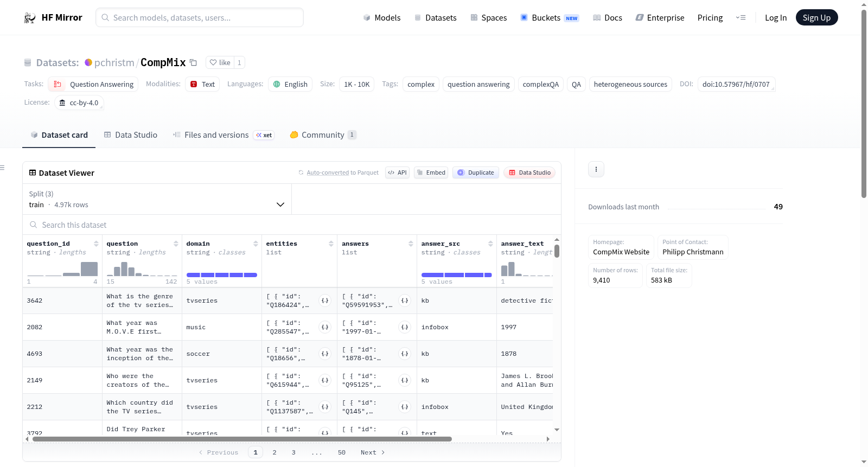Open the collapsed sidebar hamburger icon
Viewport: 868px width, 467px height.
pos(2,168)
